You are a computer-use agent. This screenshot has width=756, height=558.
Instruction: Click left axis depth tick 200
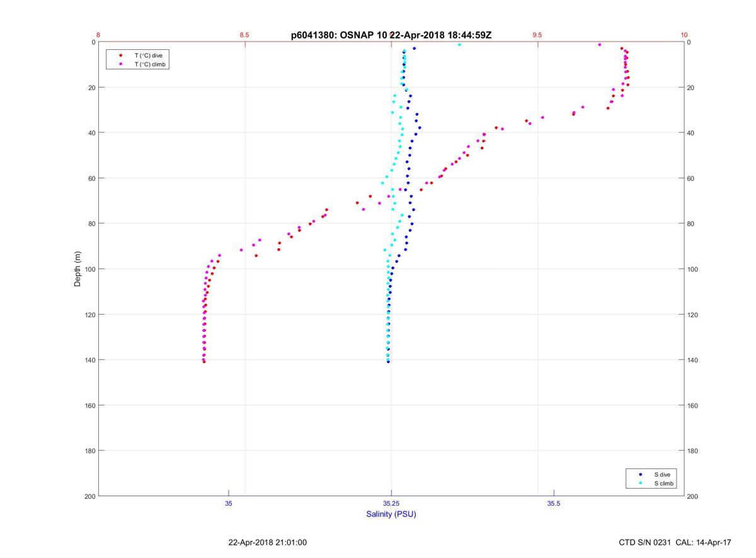point(89,496)
